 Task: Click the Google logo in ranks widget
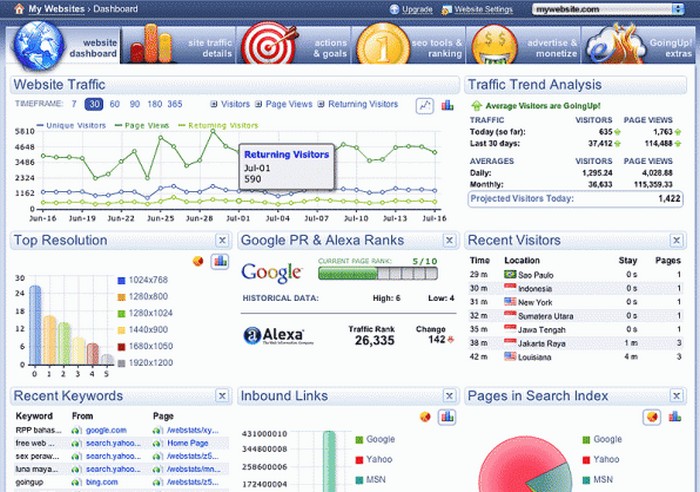[x=272, y=272]
